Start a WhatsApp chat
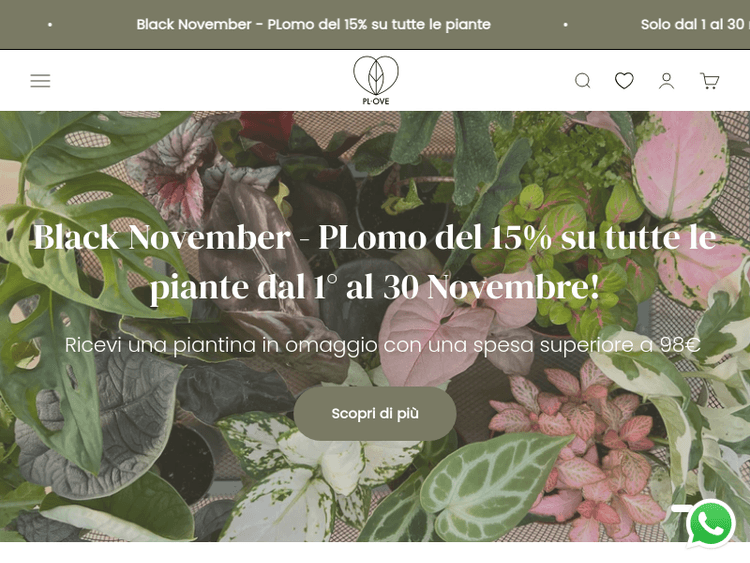This screenshot has width=750, height=563. coord(710,523)
